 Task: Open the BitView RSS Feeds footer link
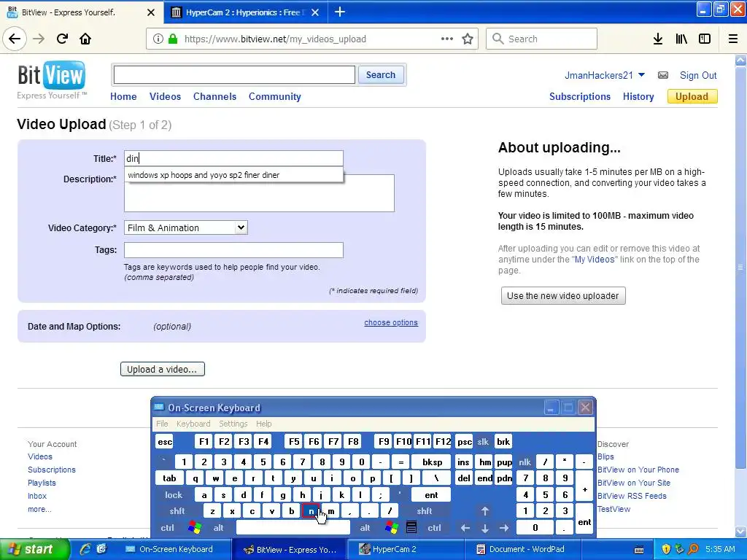(x=632, y=496)
